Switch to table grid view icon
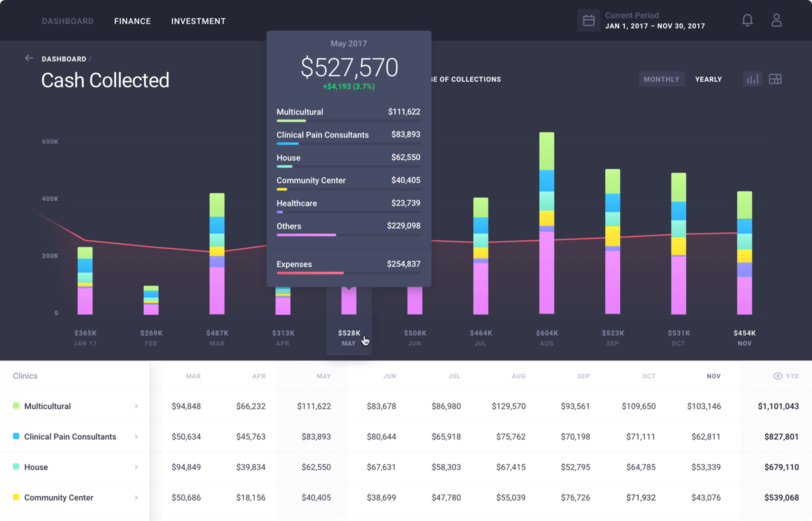This screenshot has width=812, height=521. click(775, 79)
